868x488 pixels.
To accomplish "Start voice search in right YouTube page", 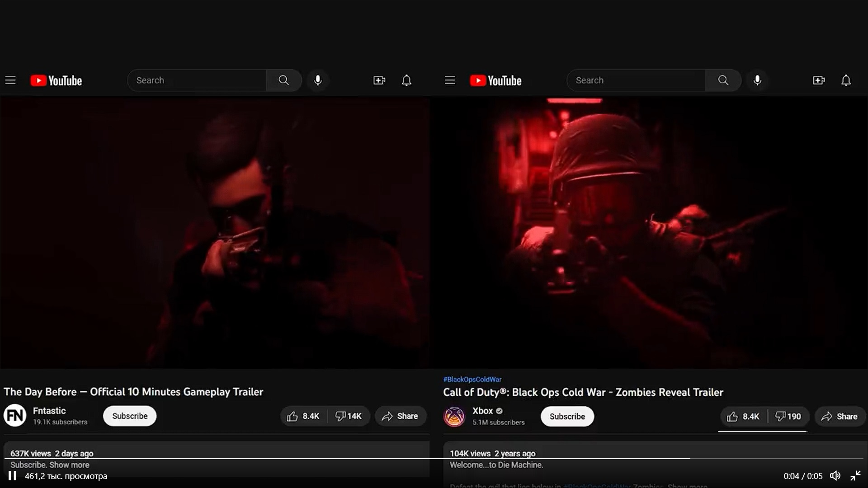I will (x=757, y=80).
